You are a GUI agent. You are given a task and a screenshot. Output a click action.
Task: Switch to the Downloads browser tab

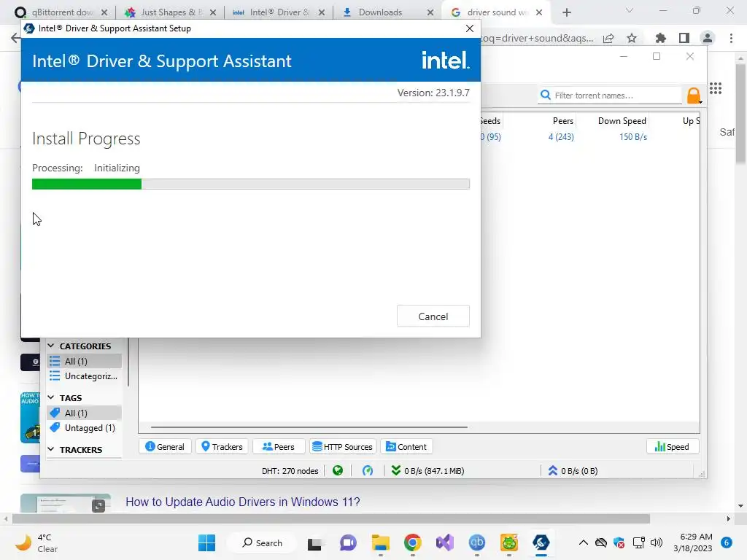380,12
